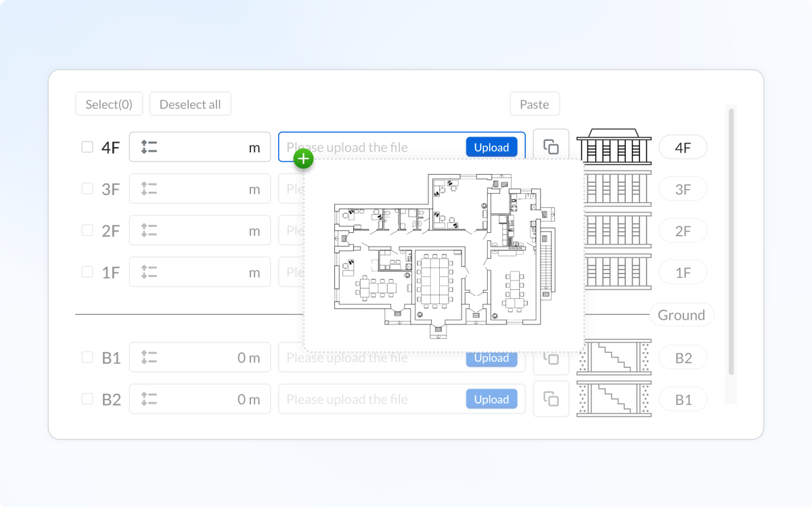
Task: Enable the 2F floor checkbox
Action: [87, 230]
